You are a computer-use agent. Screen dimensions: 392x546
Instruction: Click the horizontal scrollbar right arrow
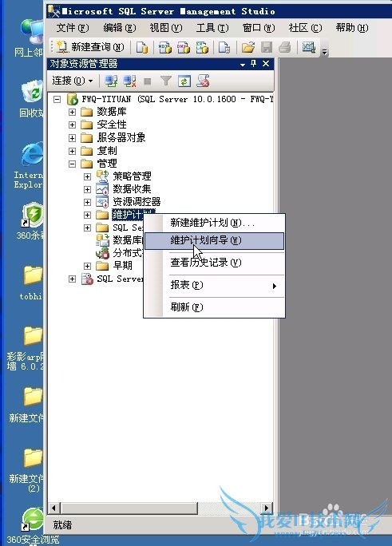pos(267,508)
